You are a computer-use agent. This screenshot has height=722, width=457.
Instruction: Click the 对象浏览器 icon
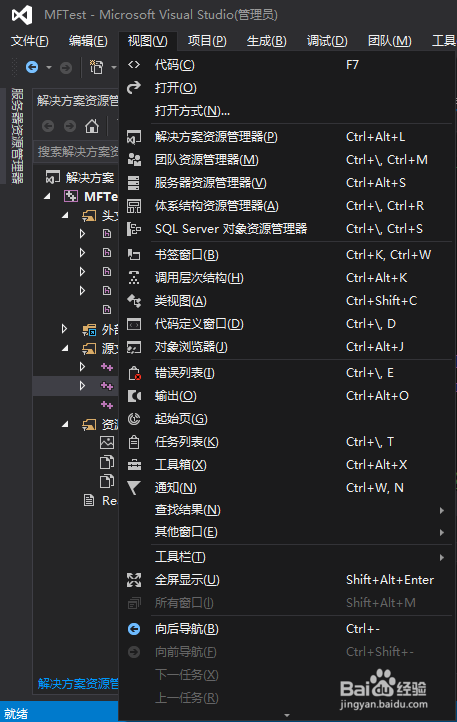click(x=134, y=347)
